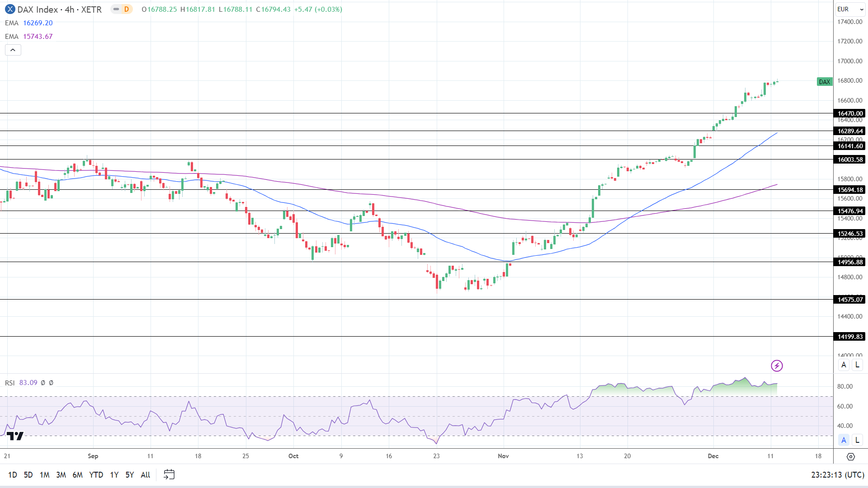Open the EUR currency dropdown

click(x=850, y=9)
